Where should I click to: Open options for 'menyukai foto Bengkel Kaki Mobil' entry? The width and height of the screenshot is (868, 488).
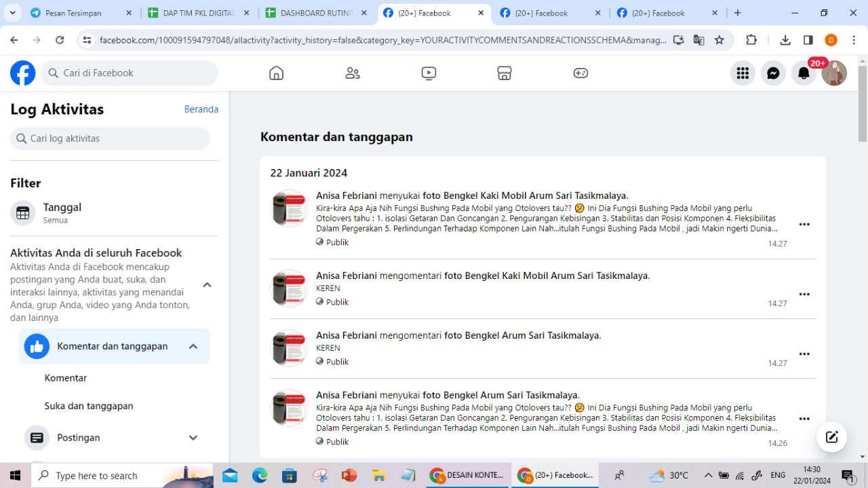tap(804, 225)
